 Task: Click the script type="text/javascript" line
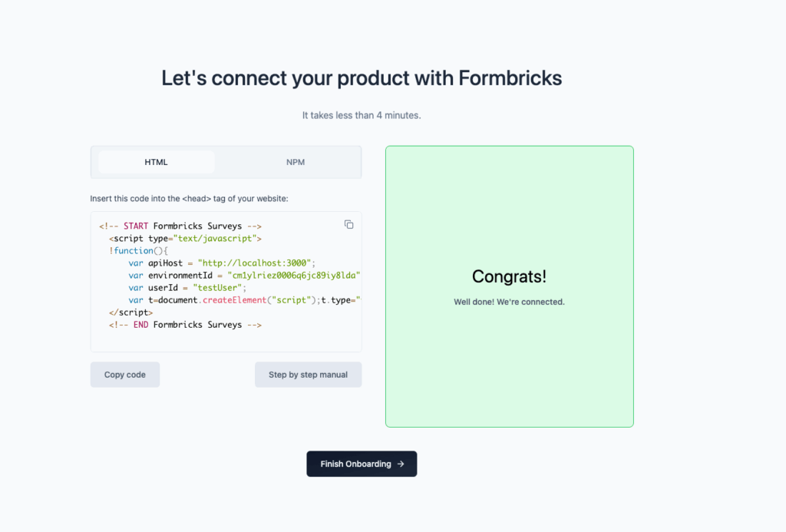[184, 238]
